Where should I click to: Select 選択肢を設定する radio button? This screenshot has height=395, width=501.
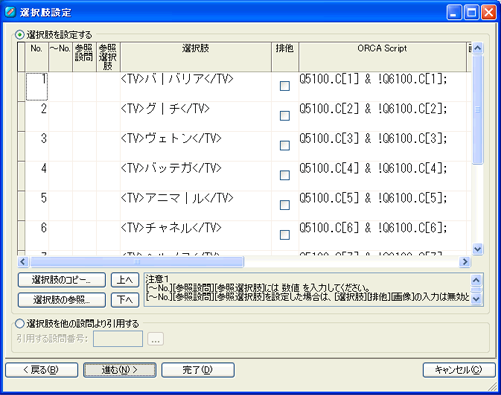point(20,35)
